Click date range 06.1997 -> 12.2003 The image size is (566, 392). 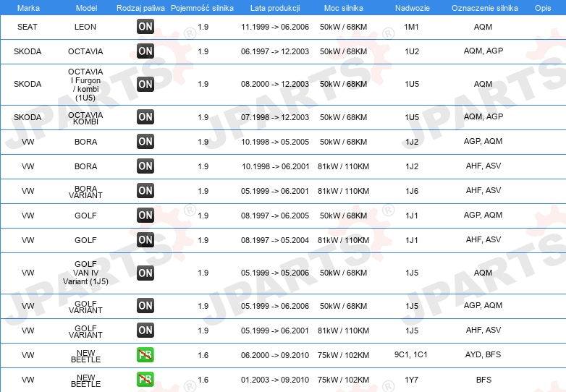[275, 51]
